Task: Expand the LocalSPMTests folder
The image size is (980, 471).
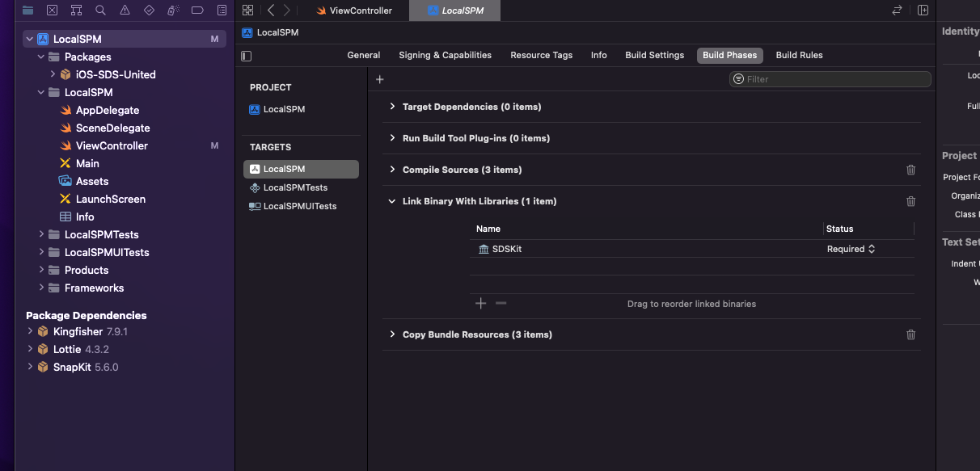Action: pyautogui.click(x=41, y=234)
